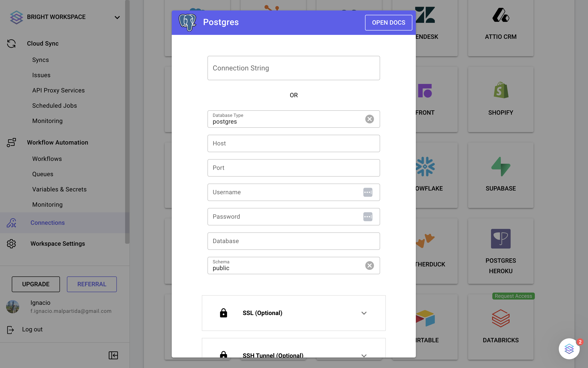
Task: Open the Scheduled Jobs page
Action: 54,106
